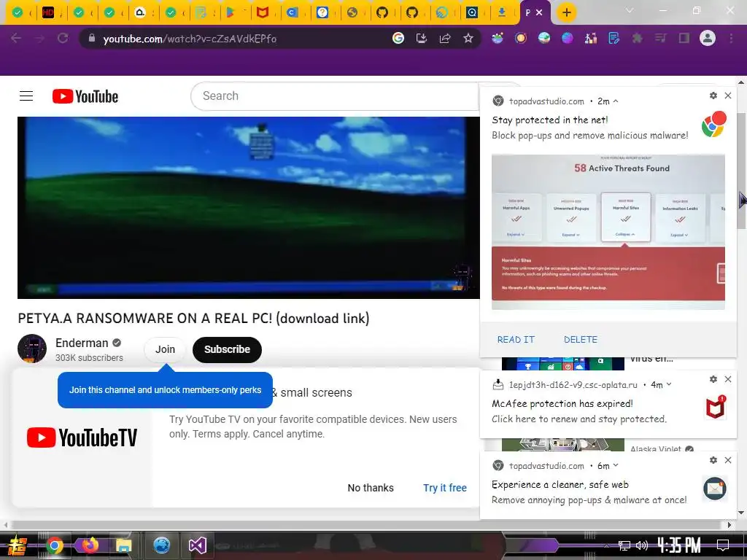The width and height of the screenshot is (747, 560).
Task: Play the Petya ransomware video
Action: point(249,208)
